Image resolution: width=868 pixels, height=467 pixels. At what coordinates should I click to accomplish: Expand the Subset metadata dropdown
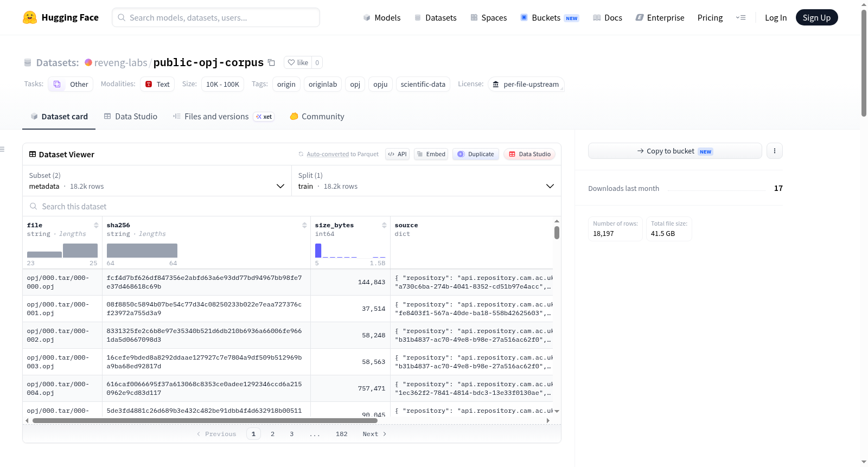tap(157, 181)
